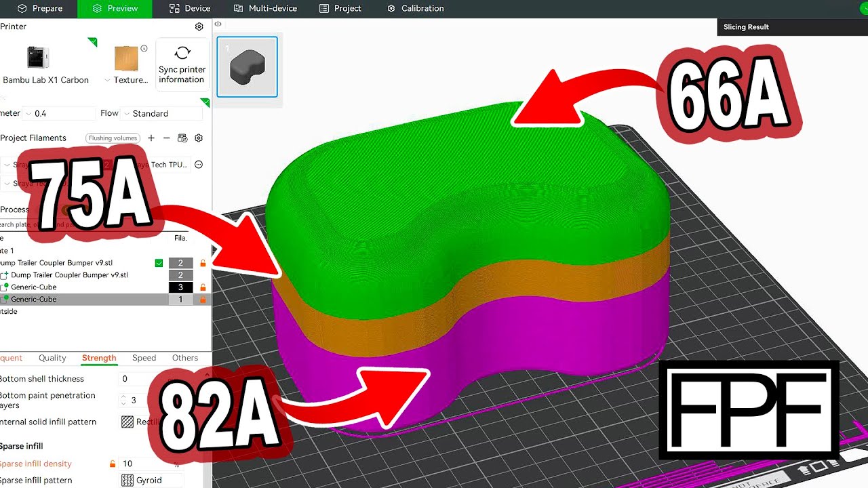
Task: Select child Dump Trailer Coupler Bumper v9.stl part
Action: (69, 275)
